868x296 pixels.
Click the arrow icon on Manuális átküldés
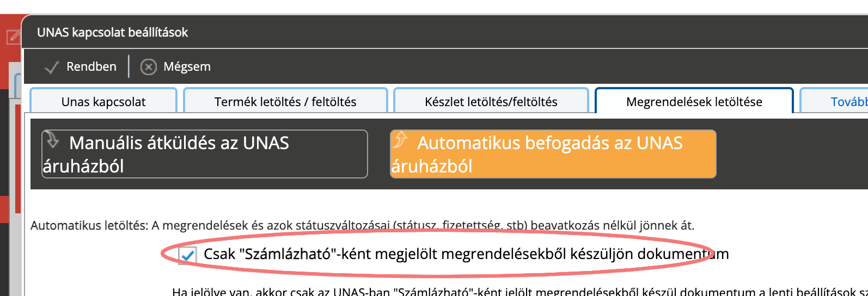click(x=52, y=139)
